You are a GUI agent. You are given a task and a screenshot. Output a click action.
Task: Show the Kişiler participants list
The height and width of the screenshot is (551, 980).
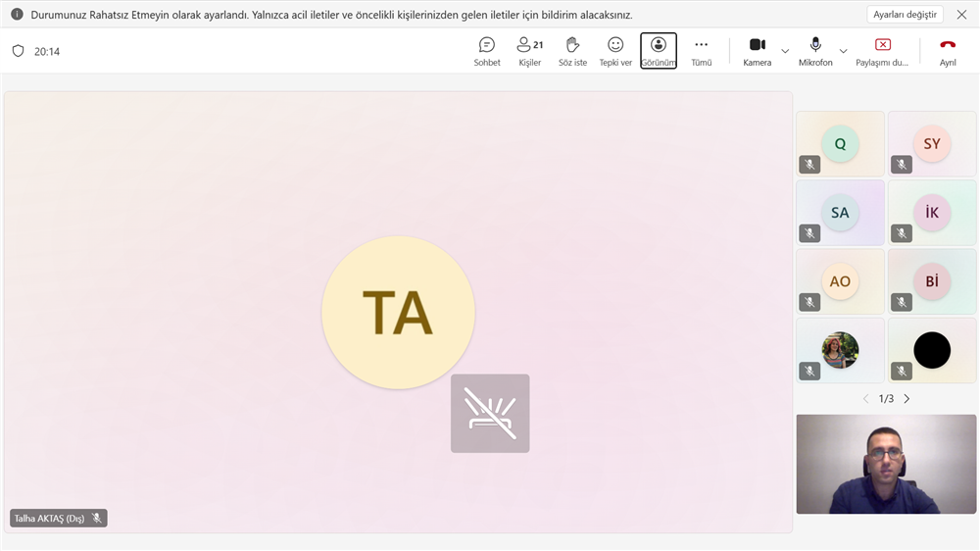[529, 51]
